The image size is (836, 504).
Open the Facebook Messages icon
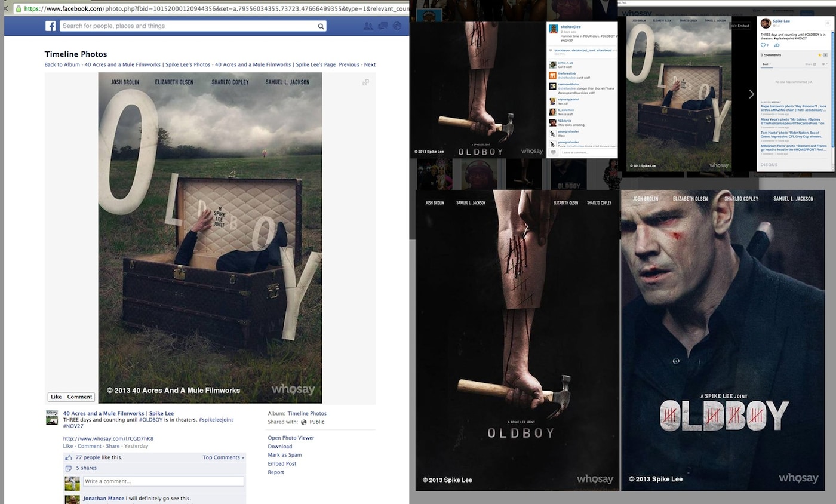382,26
